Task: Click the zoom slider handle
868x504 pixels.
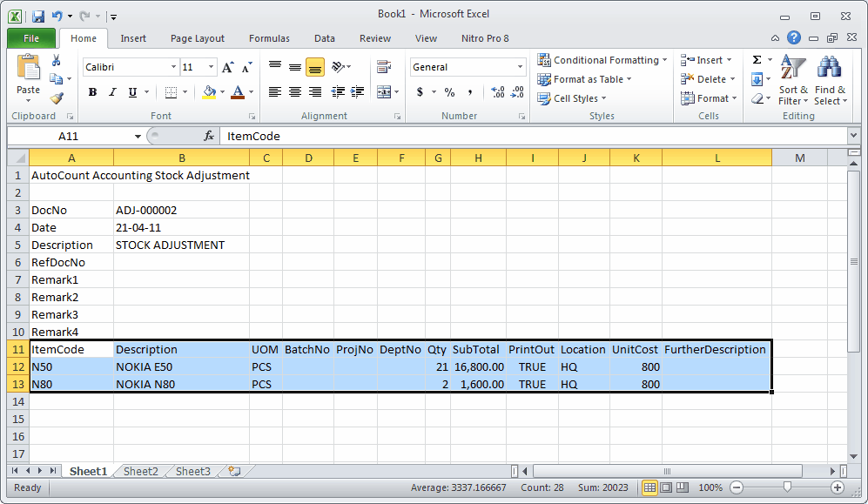Action: click(787, 487)
